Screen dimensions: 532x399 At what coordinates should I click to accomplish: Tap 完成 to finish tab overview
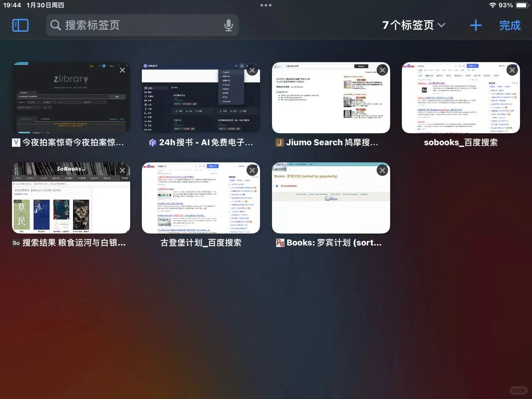(x=510, y=25)
